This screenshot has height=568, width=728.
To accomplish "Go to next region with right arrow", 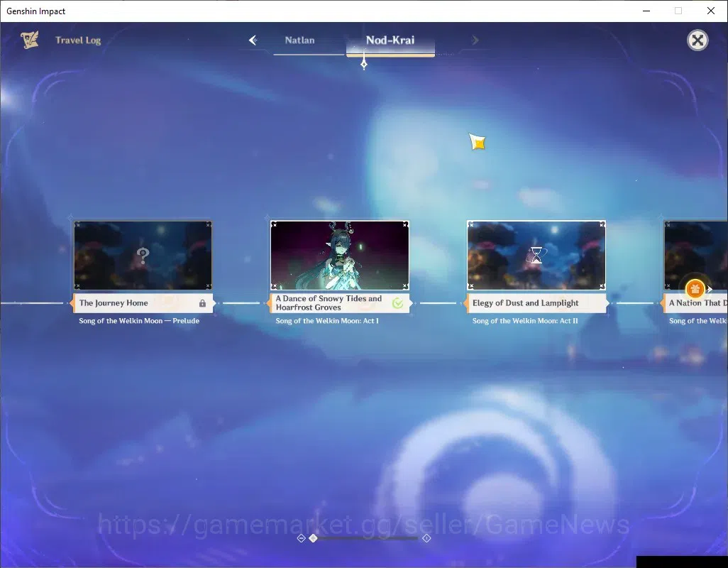I will pos(475,40).
